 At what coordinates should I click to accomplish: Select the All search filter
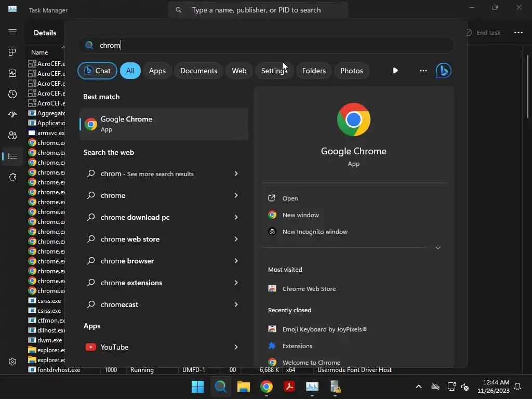click(130, 71)
